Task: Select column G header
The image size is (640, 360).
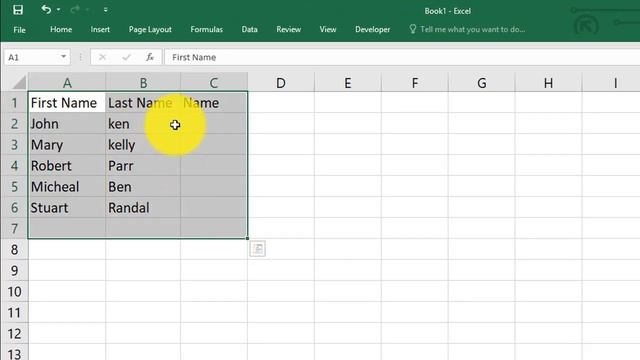Action: [x=482, y=83]
